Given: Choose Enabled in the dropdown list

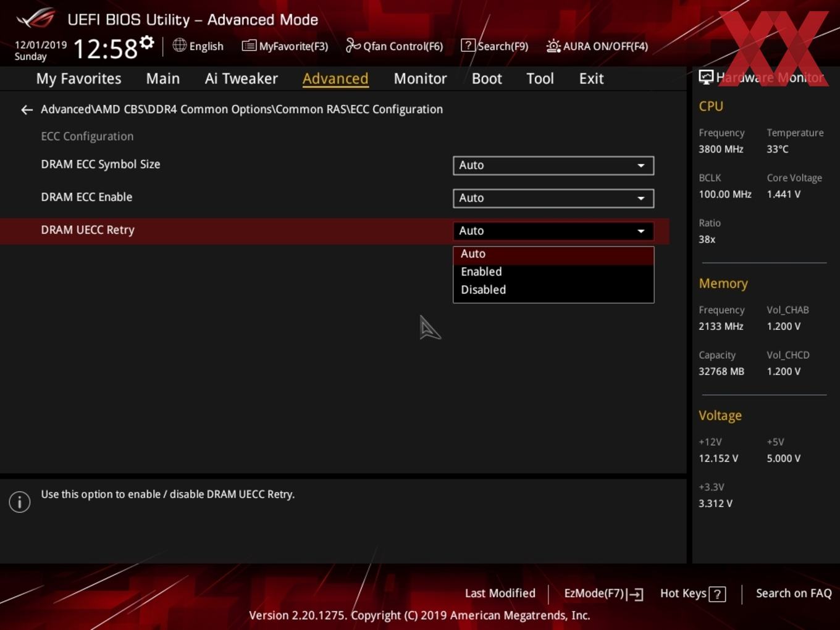Looking at the screenshot, I should click(553, 272).
